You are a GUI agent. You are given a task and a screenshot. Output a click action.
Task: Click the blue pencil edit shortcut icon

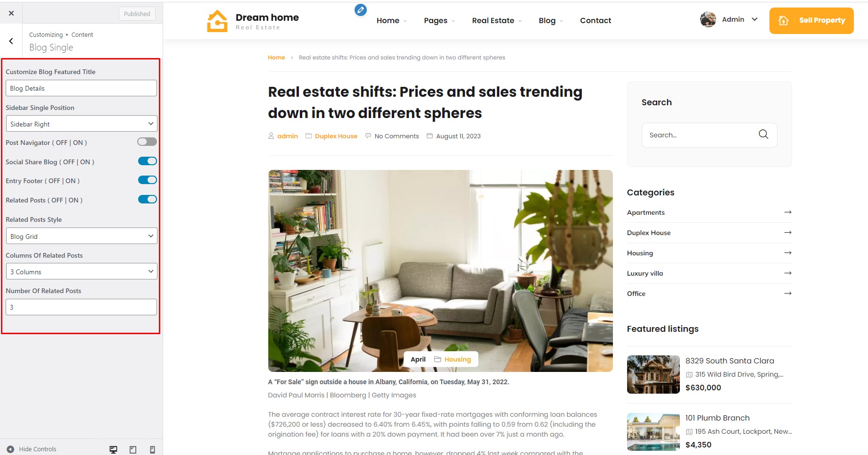361,9
